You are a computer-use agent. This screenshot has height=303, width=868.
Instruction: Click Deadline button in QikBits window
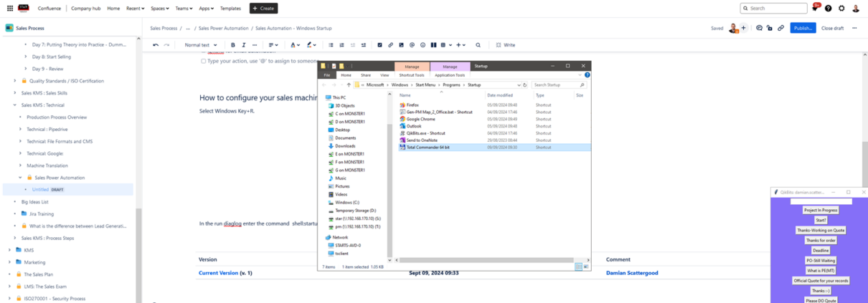tap(821, 250)
